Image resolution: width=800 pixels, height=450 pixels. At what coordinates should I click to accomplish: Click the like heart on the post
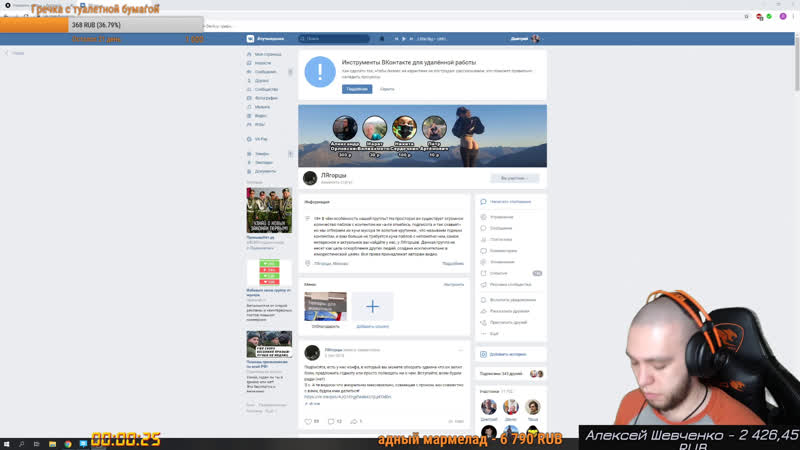pos(308,422)
